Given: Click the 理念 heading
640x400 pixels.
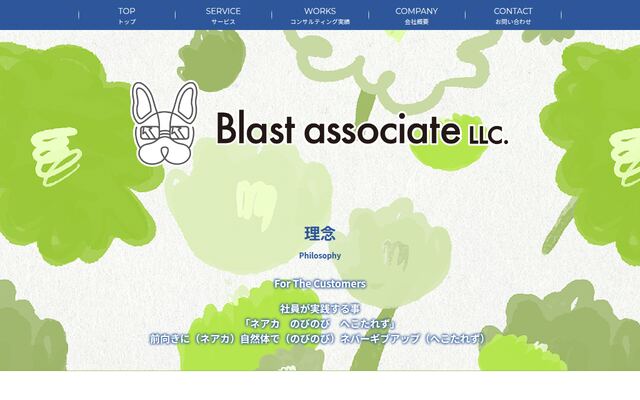Looking at the screenshot, I should [320, 233].
